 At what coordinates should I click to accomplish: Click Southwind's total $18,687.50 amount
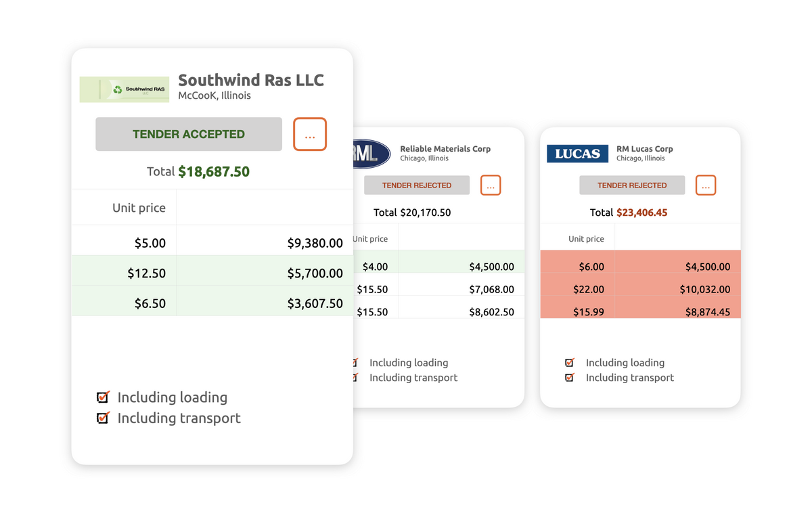pyautogui.click(x=214, y=172)
